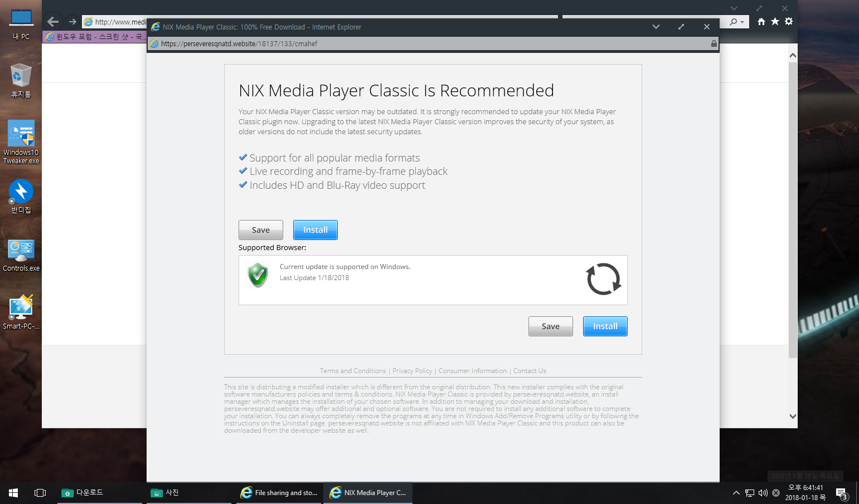This screenshot has width=859, height=504.
Task: Click the background browser vertical scrollbar thumb
Action: pos(793,210)
